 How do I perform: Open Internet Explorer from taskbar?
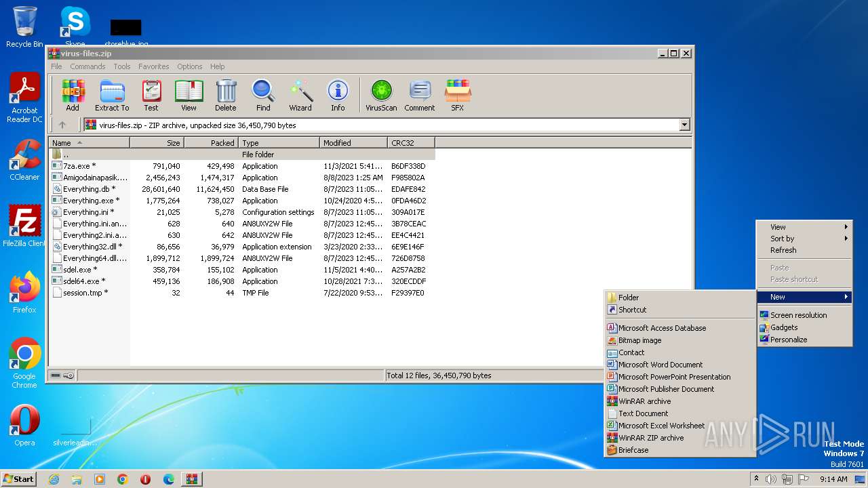54,479
